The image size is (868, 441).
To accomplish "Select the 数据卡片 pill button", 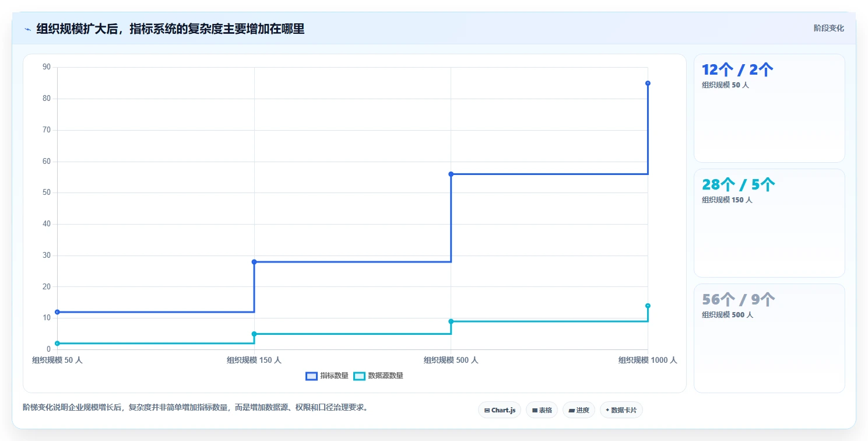I will [x=621, y=410].
